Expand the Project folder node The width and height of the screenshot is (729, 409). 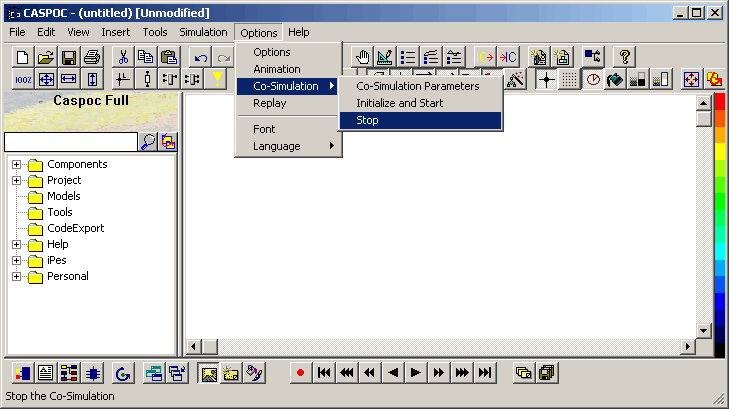coord(16,180)
